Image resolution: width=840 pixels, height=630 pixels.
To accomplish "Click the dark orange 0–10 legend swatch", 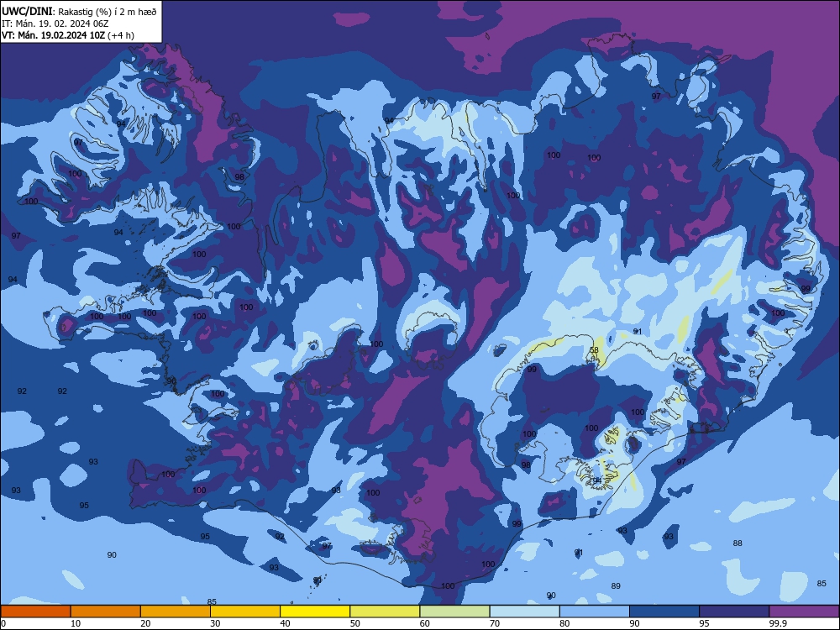I will click(x=35, y=612).
